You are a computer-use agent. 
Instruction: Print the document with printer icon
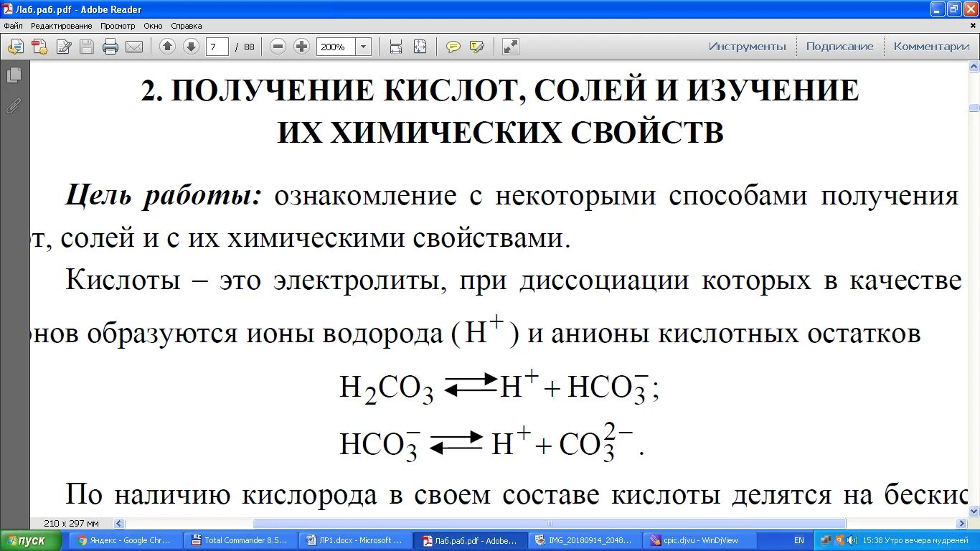click(110, 47)
